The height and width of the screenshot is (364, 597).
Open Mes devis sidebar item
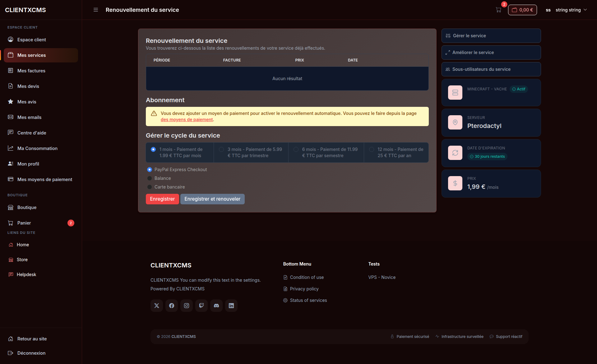click(x=41, y=86)
